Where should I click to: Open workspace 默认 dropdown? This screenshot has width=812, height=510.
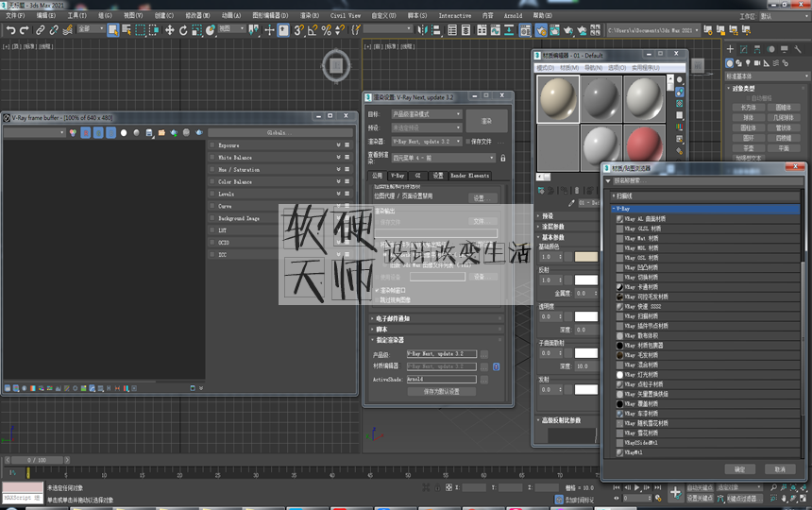(x=784, y=16)
